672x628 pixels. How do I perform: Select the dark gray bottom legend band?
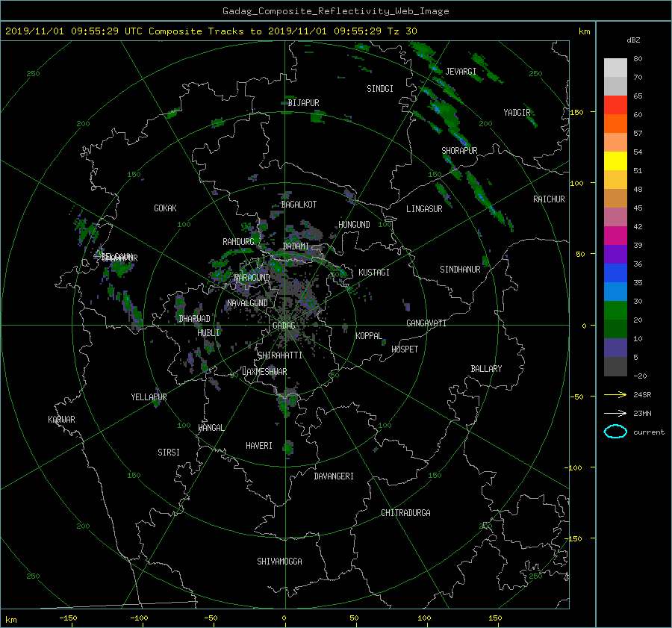pyautogui.click(x=615, y=367)
